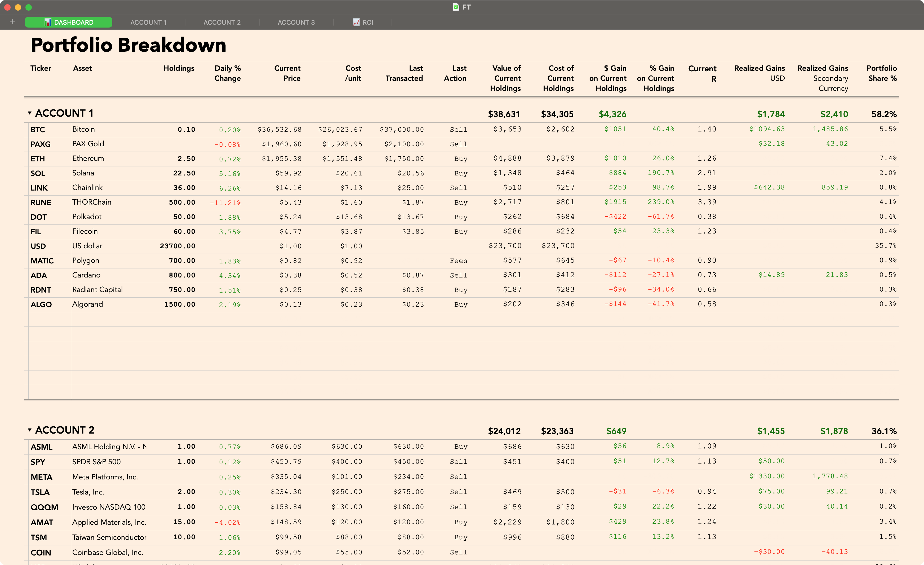The image size is (924, 565).
Task: Select the RUNE daily change -11.21% cell
Action: 225,202
